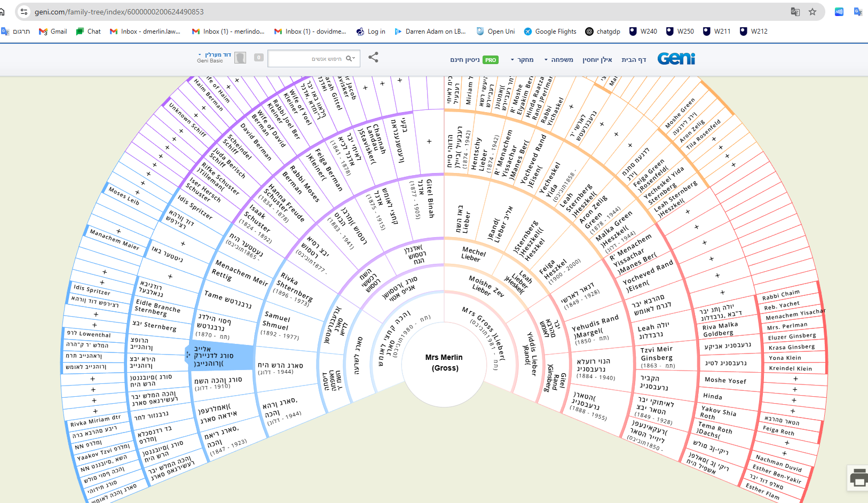Click the PRO ניסיון חינם link

pos(474,60)
